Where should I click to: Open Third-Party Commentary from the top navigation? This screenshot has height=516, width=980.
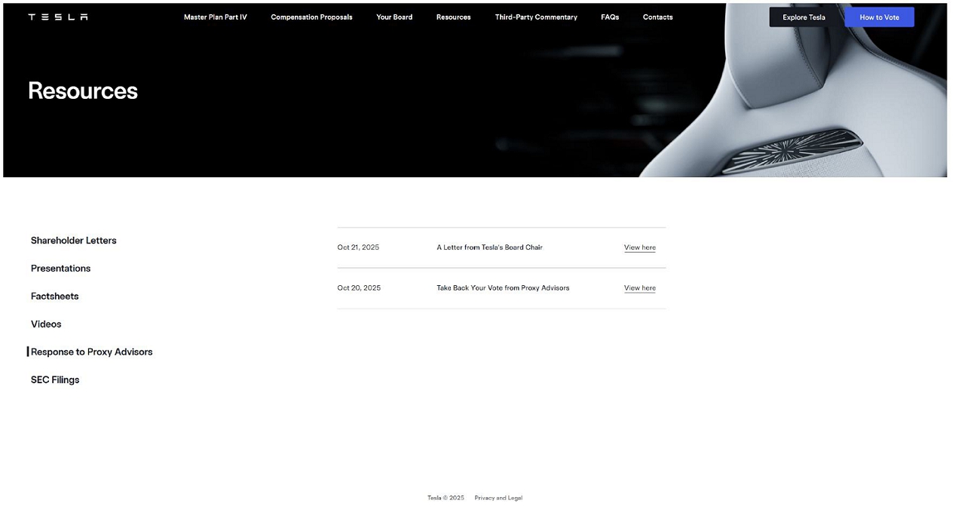click(x=536, y=17)
